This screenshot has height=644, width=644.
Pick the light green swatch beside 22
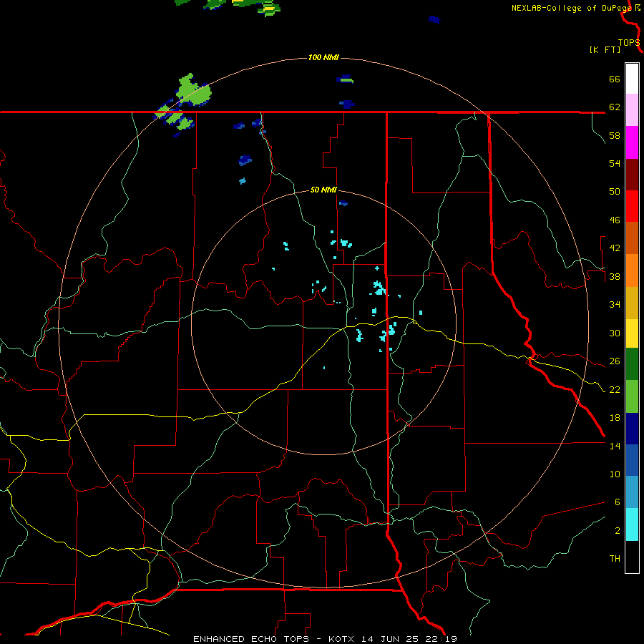pyautogui.click(x=632, y=396)
